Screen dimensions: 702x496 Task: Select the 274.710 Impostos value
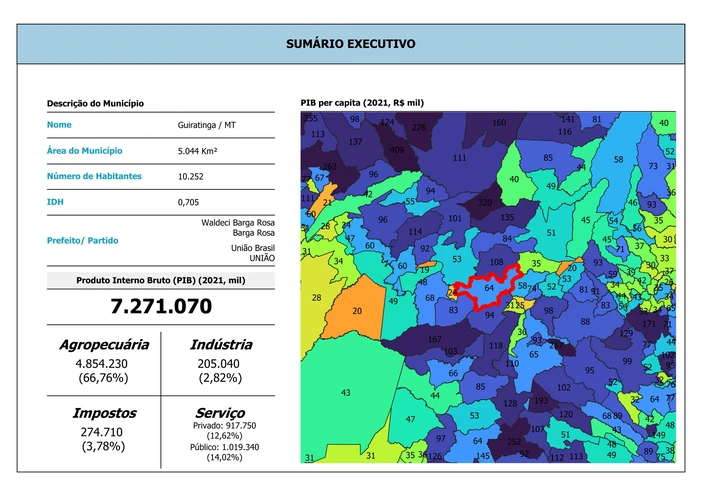[102, 432]
